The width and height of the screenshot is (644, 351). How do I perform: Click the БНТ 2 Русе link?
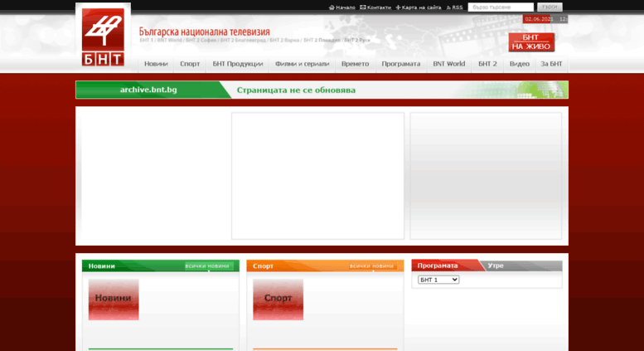(357, 41)
